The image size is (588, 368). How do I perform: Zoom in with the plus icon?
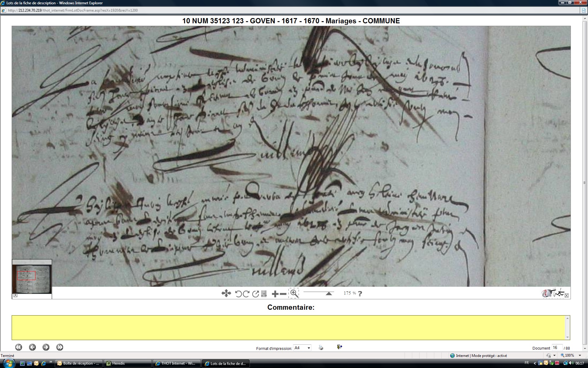tap(275, 294)
